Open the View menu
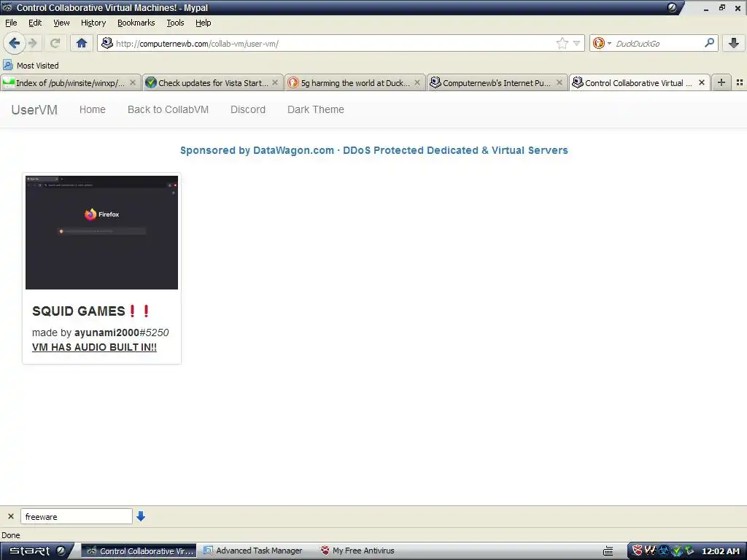The image size is (747, 560). pyautogui.click(x=61, y=23)
